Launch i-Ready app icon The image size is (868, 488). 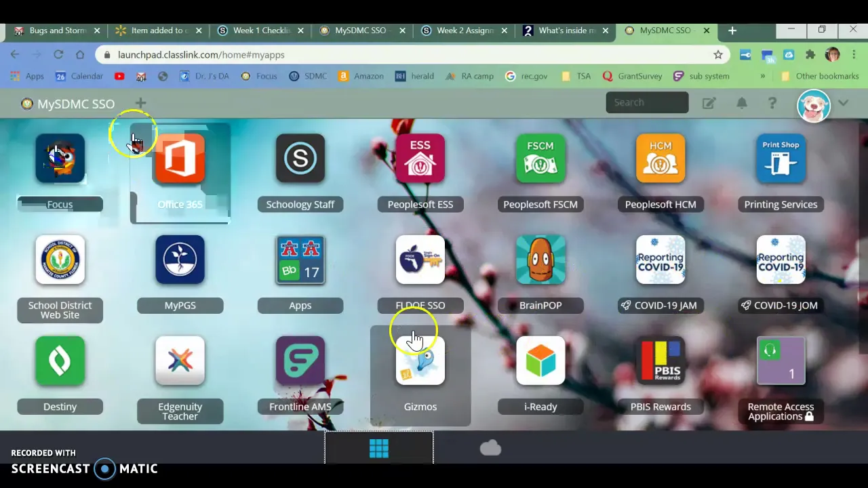click(540, 361)
